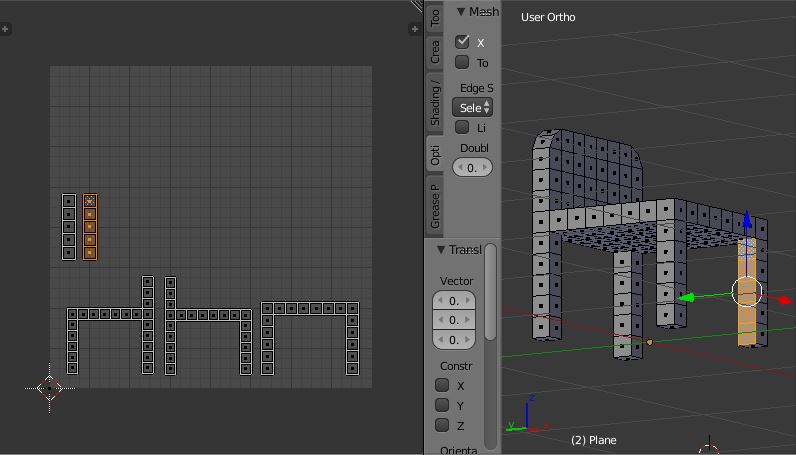Viewport: 796px width, 455px height.
Task: Click the unselected vertical UV strip beside orange one
Action: pos(69,227)
